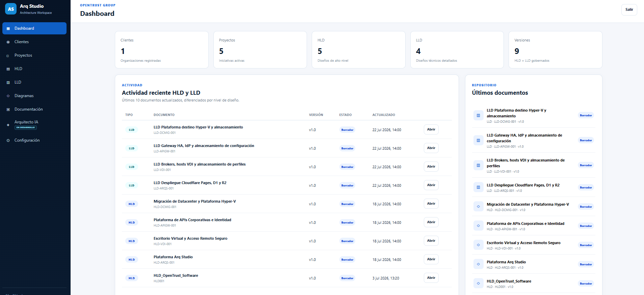
Task: Click document icon for LLD Gateway HA repository item
Action: pos(478,140)
